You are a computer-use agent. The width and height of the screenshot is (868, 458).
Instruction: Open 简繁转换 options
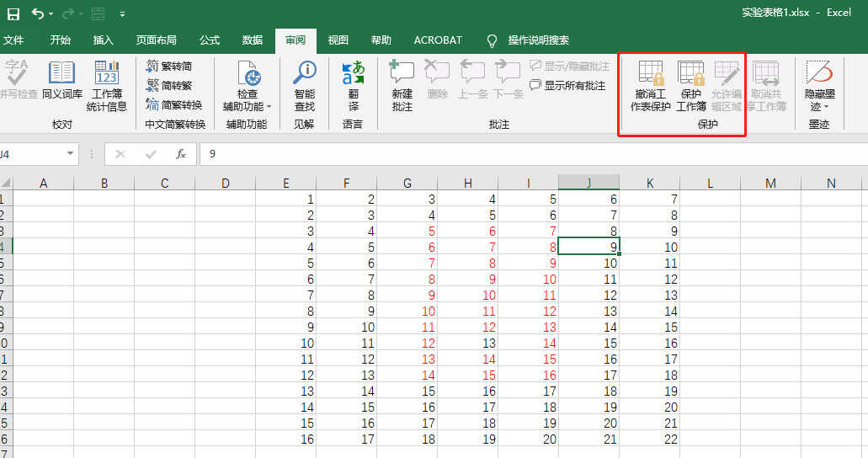(x=173, y=104)
